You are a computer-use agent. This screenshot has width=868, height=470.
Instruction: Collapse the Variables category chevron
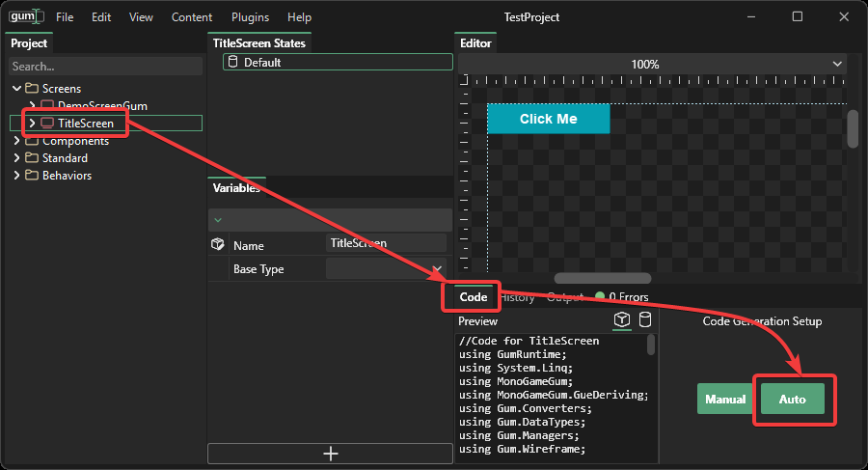[x=218, y=220]
